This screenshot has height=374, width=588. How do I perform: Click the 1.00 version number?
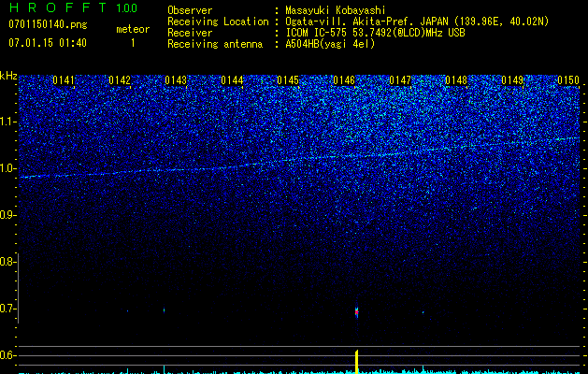point(126,7)
